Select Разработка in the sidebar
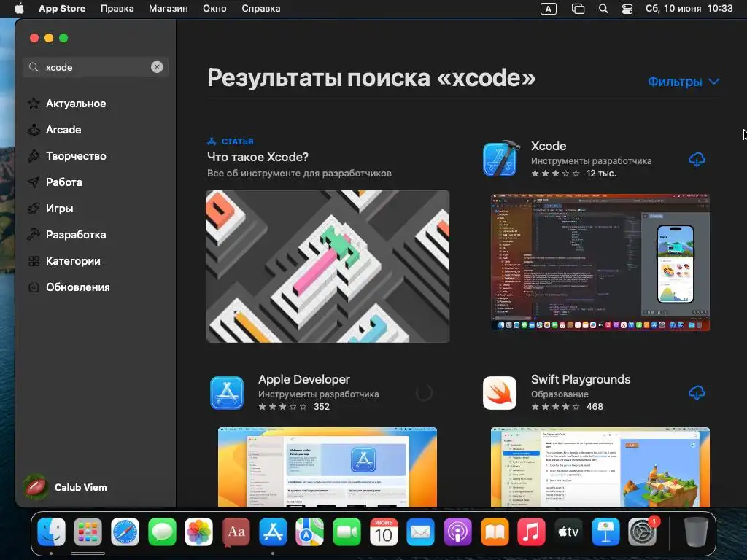747x560 pixels. pos(67,234)
